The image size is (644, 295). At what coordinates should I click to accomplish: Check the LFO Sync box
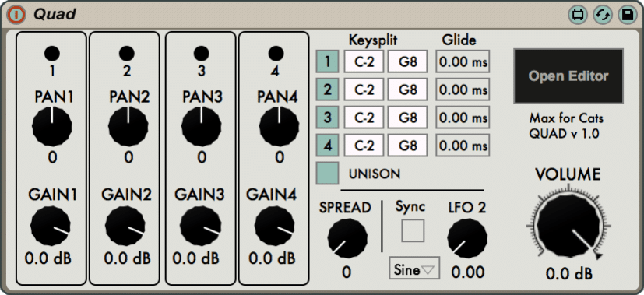413,230
